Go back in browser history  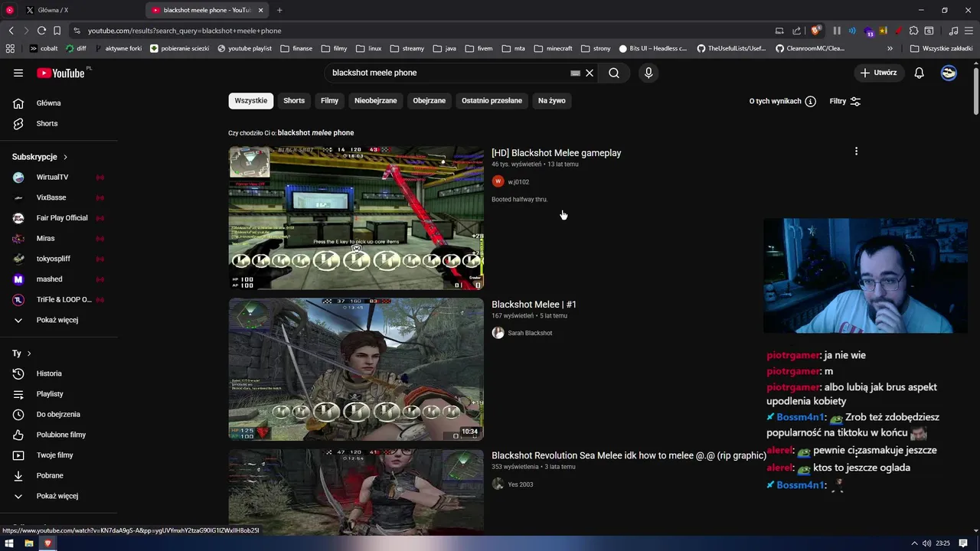pos(11,31)
